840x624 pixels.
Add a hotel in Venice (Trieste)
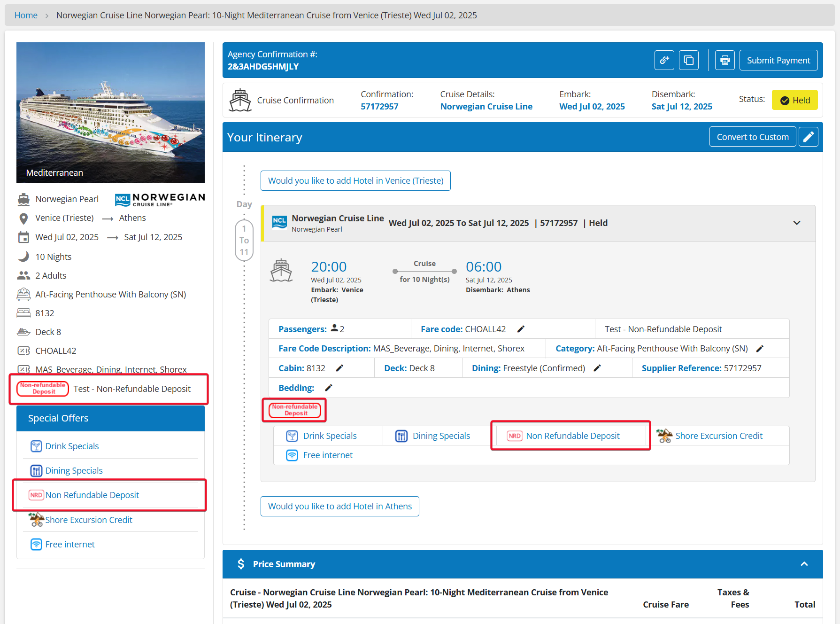click(x=355, y=180)
